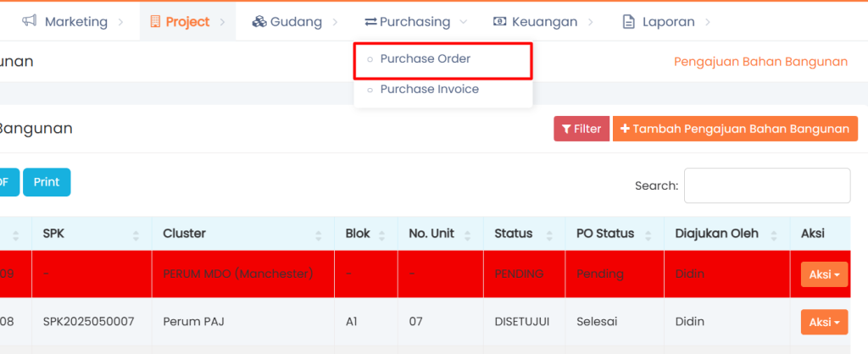Click the building icon beside Project
This screenshot has width=868, height=354.
154,21
